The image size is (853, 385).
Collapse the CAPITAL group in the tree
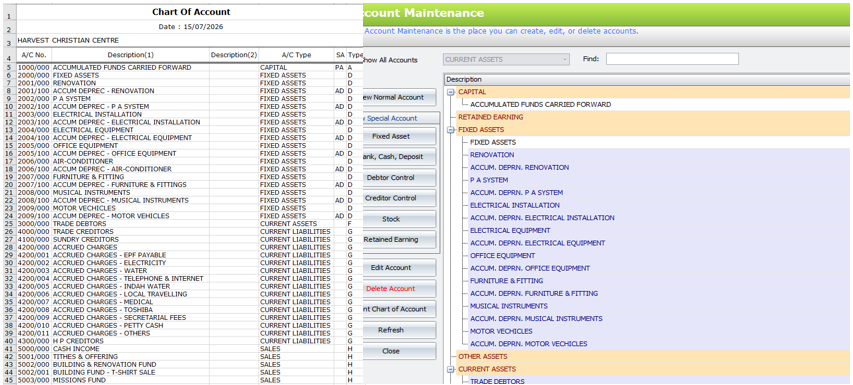pos(450,92)
